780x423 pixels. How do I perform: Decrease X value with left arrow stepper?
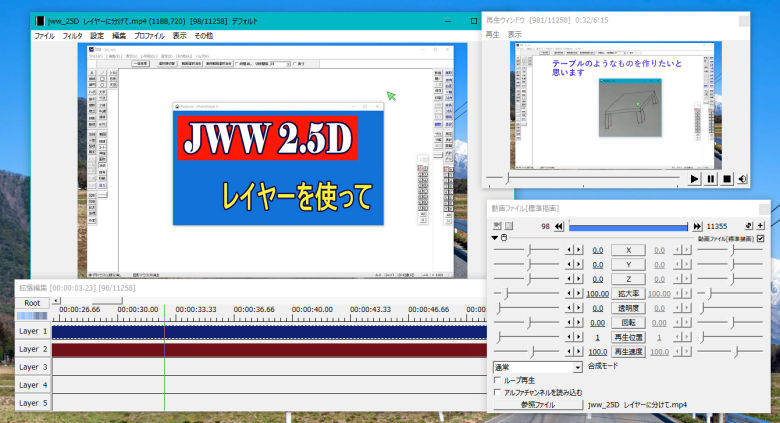570,250
